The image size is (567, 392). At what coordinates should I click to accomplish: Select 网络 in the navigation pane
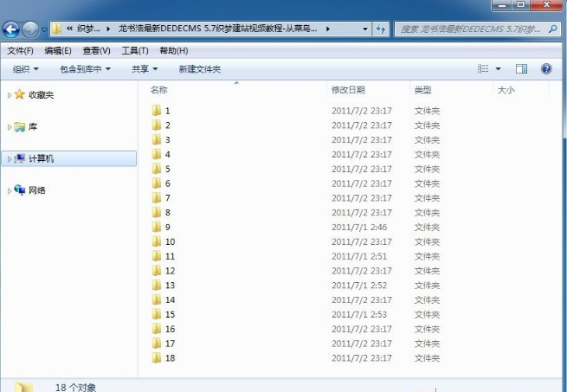[37, 190]
